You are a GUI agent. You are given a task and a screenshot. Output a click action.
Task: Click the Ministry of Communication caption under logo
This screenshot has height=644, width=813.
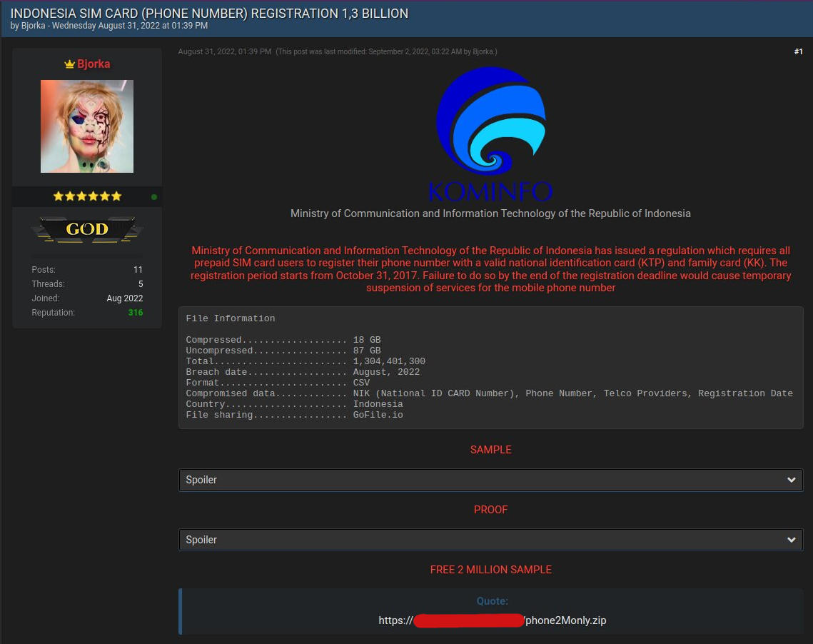[x=490, y=213]
